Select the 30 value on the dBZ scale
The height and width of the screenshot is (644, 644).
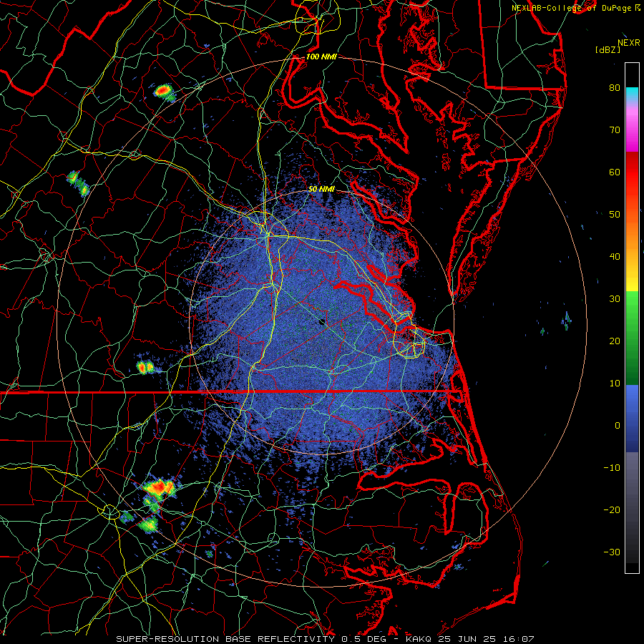tap(615, 298)
